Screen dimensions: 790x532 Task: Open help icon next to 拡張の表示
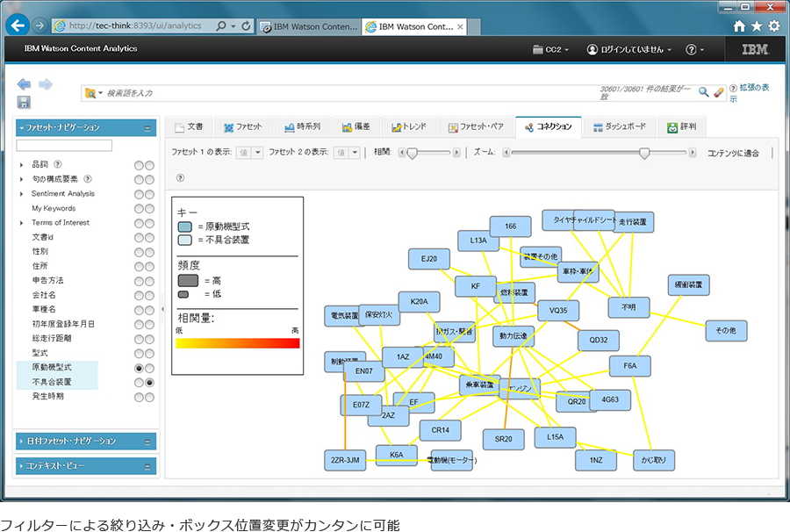point(733,88)
